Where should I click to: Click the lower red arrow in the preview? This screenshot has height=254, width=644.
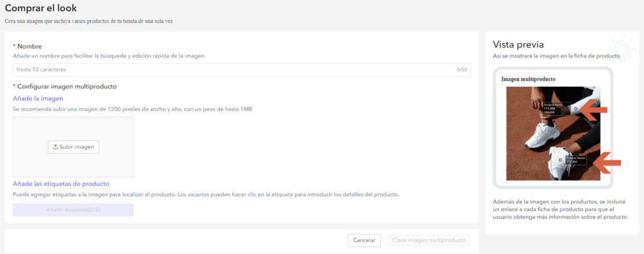pos(605,163)
